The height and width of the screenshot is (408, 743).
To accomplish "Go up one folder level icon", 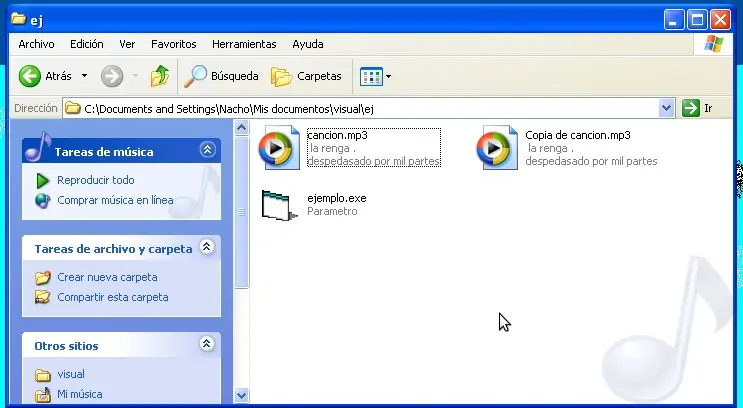I will (160, 76).
